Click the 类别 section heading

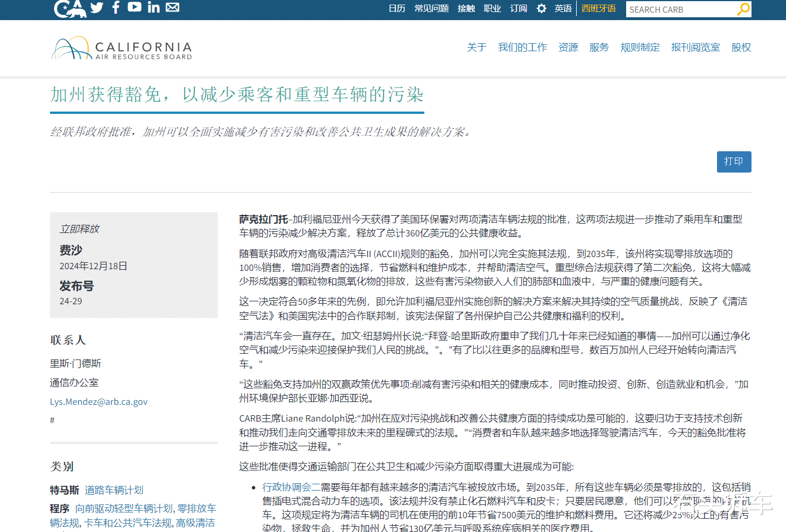point(62,466)
